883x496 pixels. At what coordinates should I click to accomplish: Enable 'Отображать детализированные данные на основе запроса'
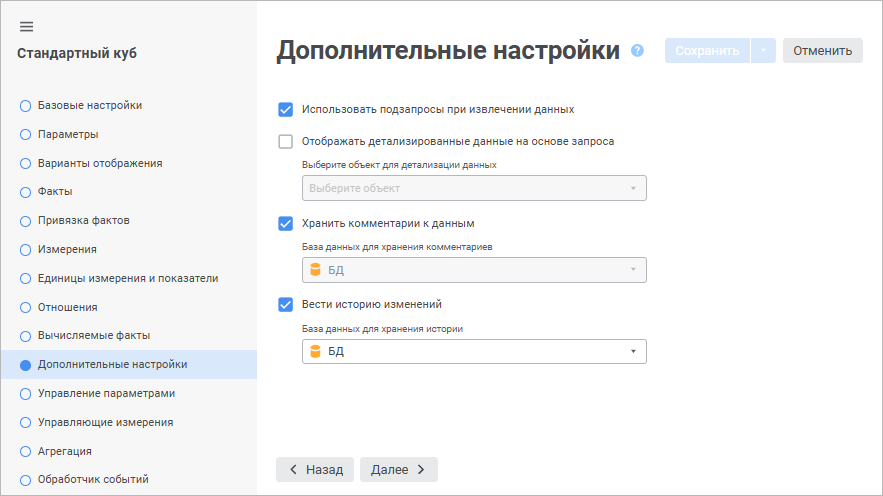click(x=285, y=142)
